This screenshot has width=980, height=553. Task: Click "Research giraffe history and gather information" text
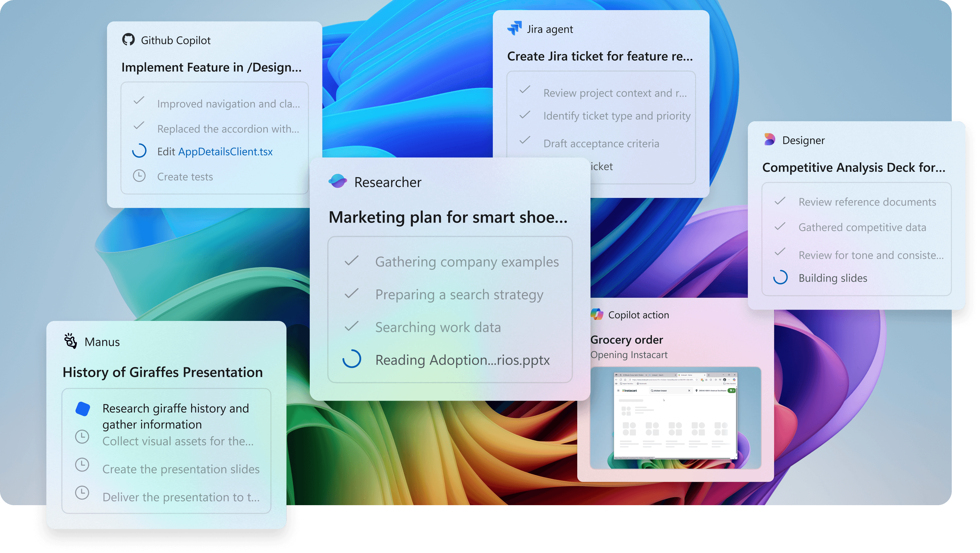[176, 417]
